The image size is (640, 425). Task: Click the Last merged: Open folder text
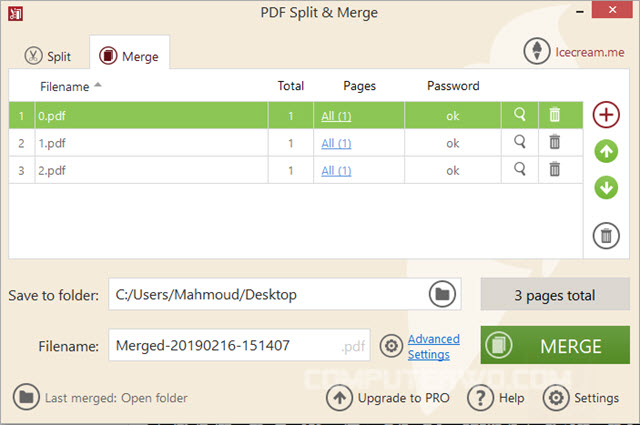116,398
